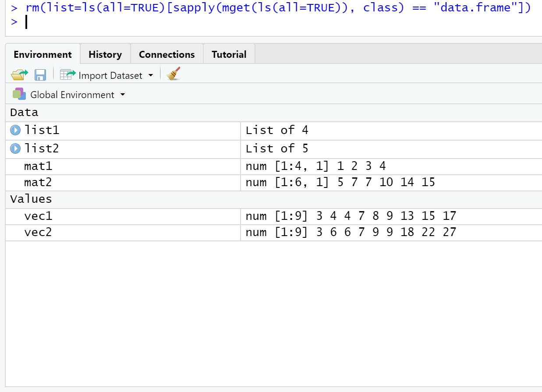
Task: Select the vec2 value row
Action: [274, 232]
